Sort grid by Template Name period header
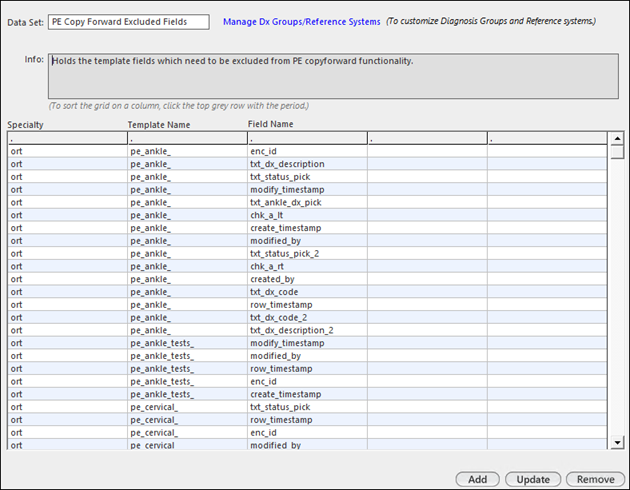The width and height of the screenshot is (630, 490). (187, 139)
